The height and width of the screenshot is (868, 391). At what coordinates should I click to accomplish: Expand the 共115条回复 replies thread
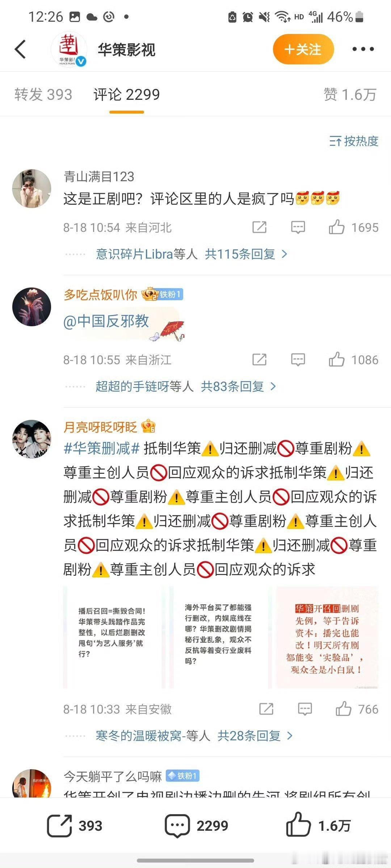[x=246, y=254]
